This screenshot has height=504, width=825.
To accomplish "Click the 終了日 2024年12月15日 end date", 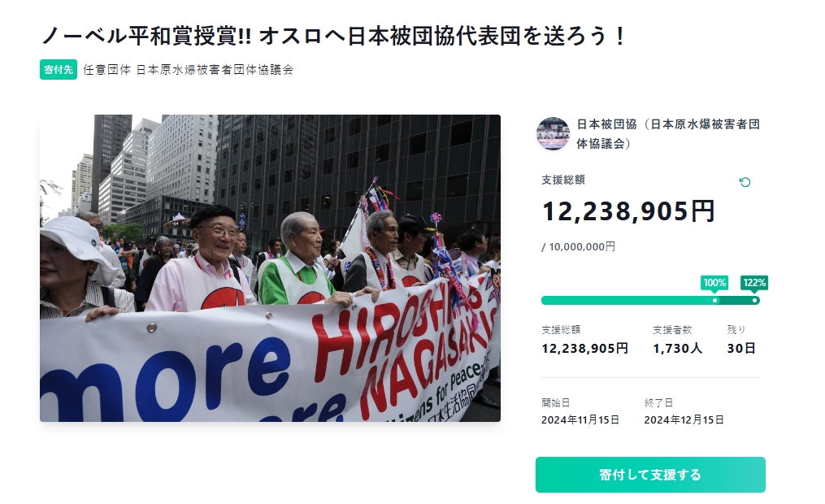I will (684, 419).
